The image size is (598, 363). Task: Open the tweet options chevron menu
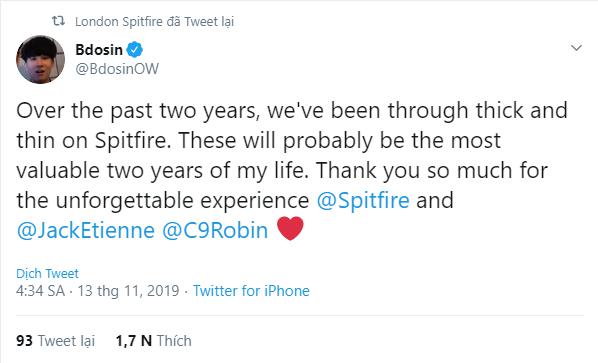pyautogui.click(x=576, y=48)
